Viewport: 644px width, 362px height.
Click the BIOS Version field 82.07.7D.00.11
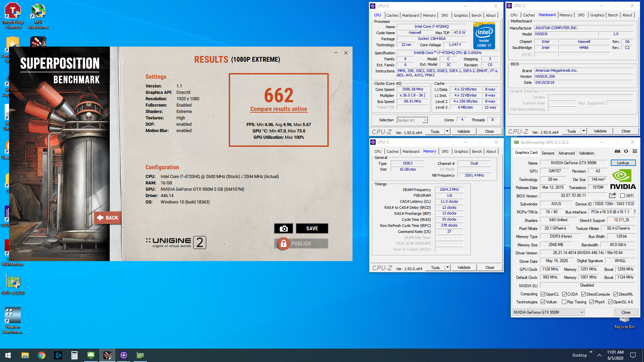(x=574, y=195)
